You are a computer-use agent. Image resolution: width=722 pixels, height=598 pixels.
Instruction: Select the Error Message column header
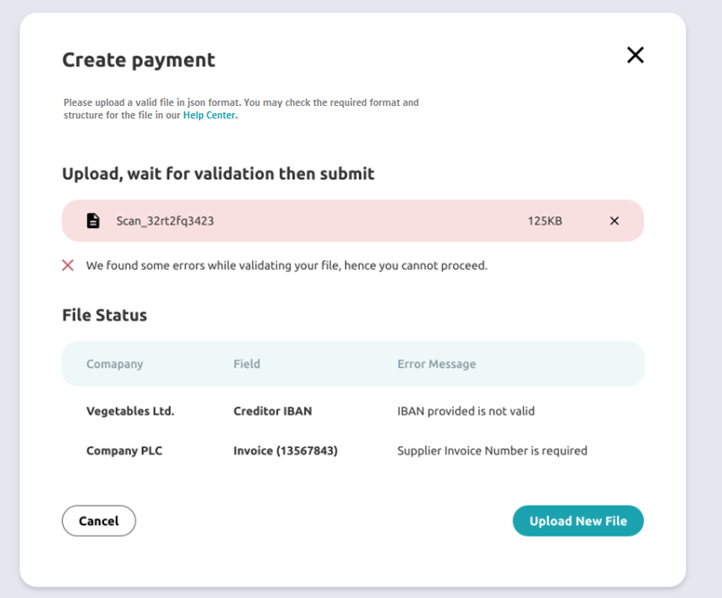coord(437,364)
